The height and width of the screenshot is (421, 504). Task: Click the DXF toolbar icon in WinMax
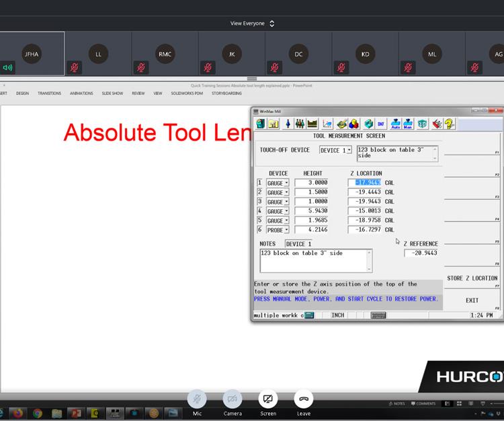(381, 124)
